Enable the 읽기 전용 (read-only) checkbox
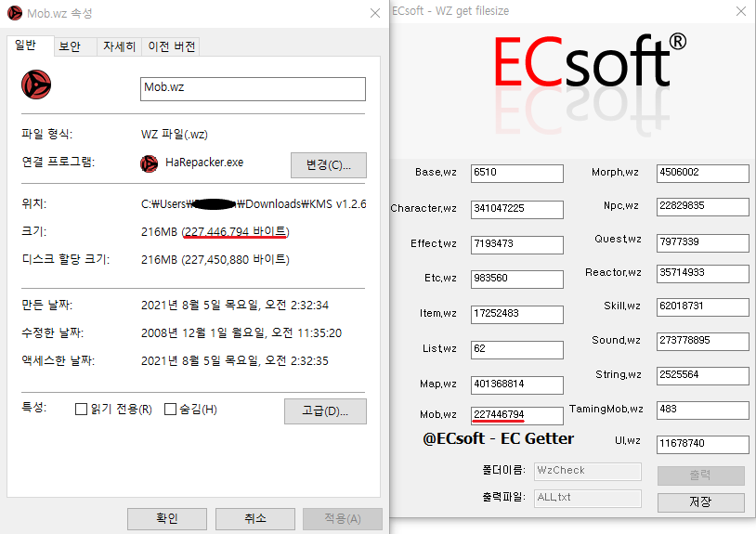 pos(82,410)
